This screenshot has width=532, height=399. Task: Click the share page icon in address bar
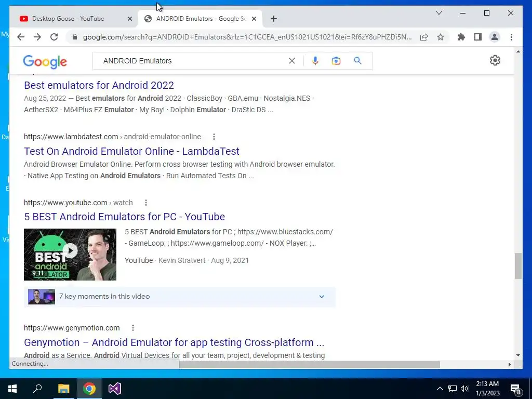click(424, 37)
